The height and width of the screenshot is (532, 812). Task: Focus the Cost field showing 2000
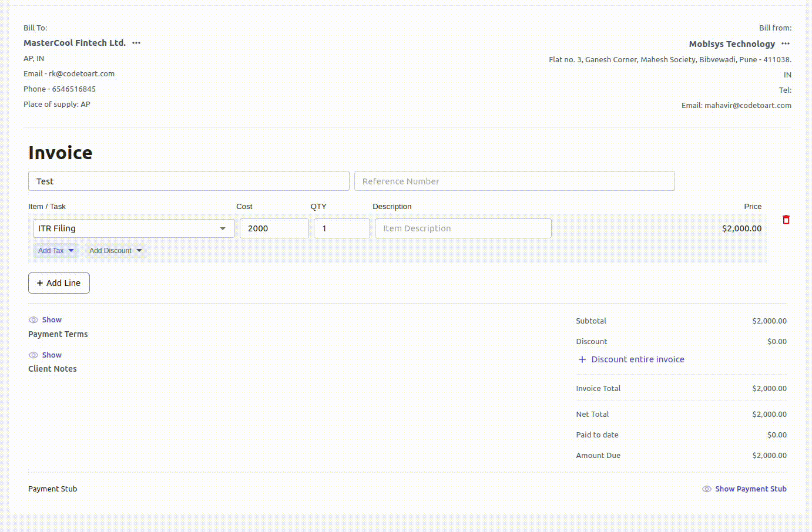[x=274, y=228]
